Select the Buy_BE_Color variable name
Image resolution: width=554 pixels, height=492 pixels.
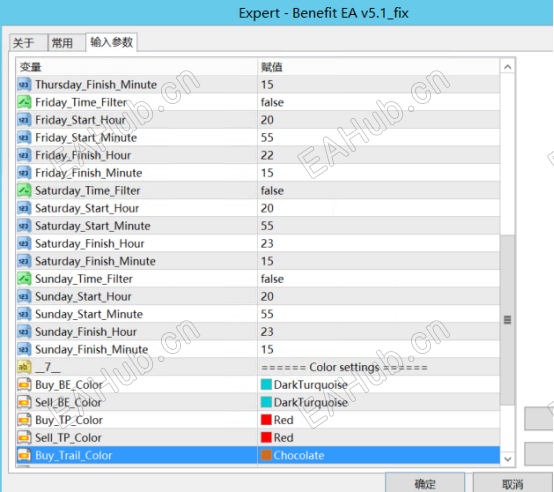tap(69, 385)
